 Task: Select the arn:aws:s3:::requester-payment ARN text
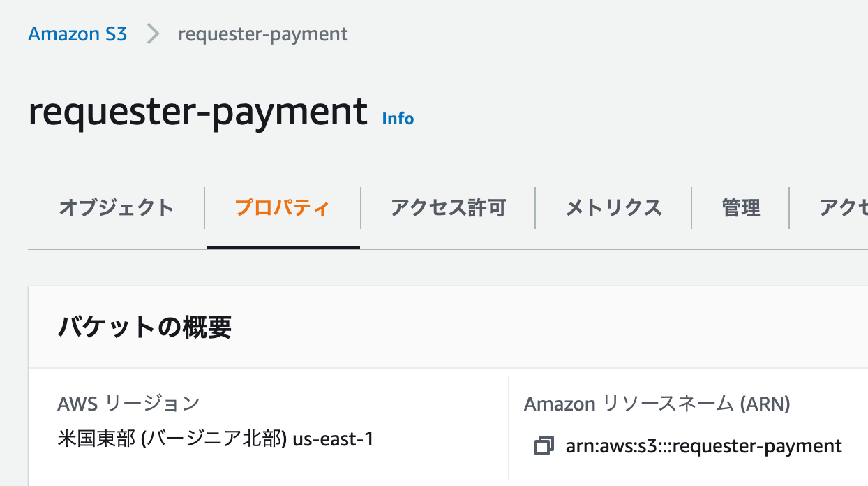704,445
